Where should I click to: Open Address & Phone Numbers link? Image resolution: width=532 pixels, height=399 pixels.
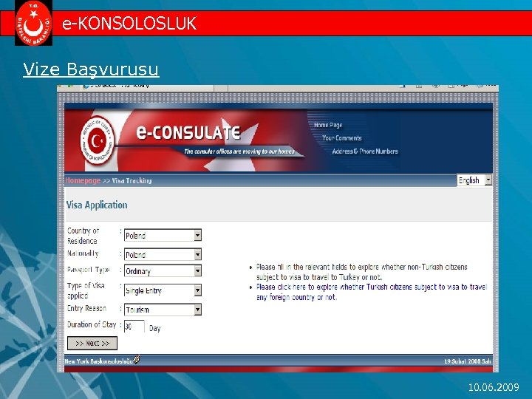click(x=365, y=151)
